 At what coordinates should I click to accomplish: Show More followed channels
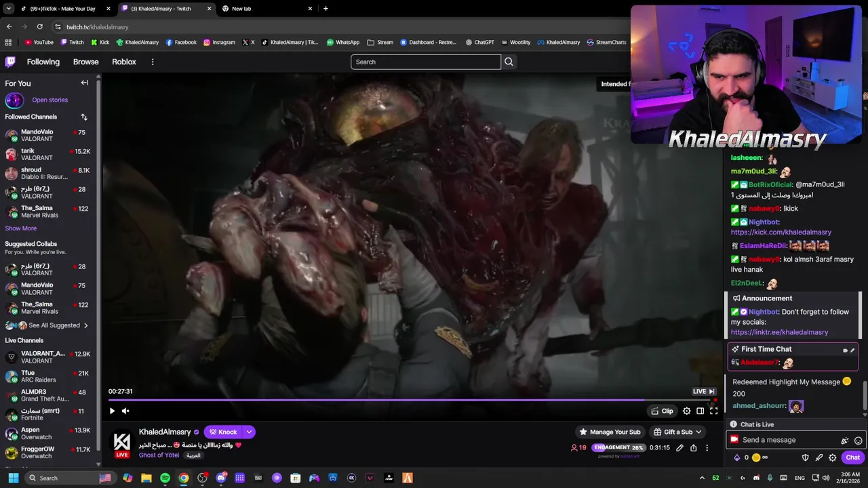[x=20, y=228]
